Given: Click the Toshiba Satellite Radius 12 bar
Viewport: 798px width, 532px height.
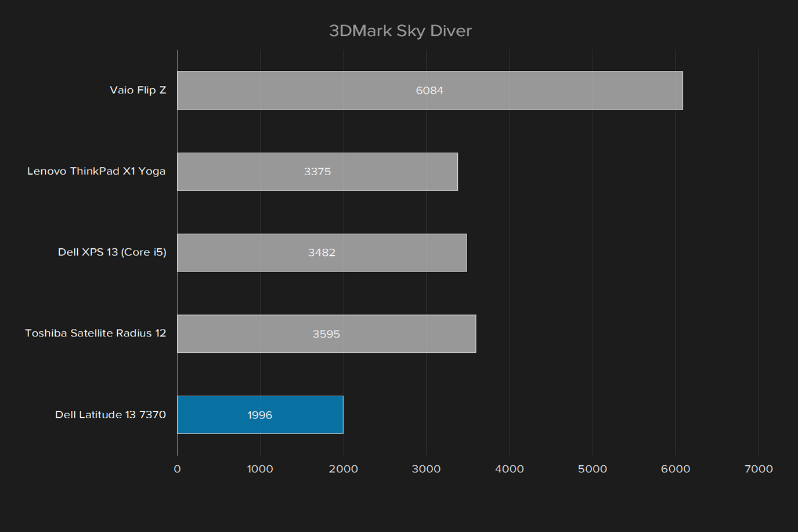Looking at the screenshot, I should click(327, 334).
